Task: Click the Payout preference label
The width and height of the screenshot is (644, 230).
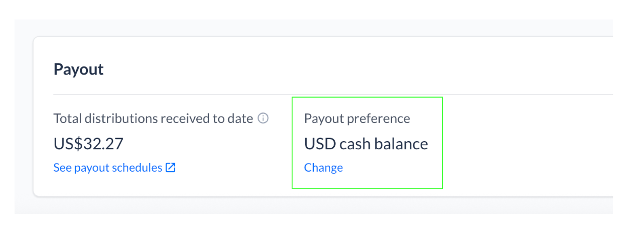Action: pos(357,119)
